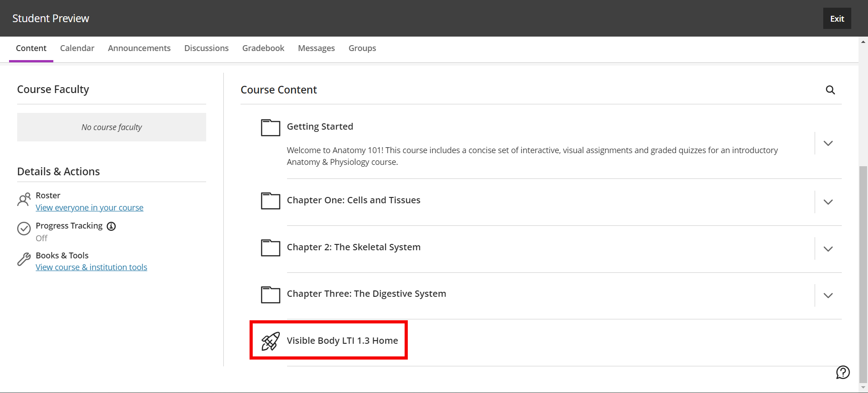Open the help question mark icon
The width and height of the screenshot is (868, 393).
[843, 373]
